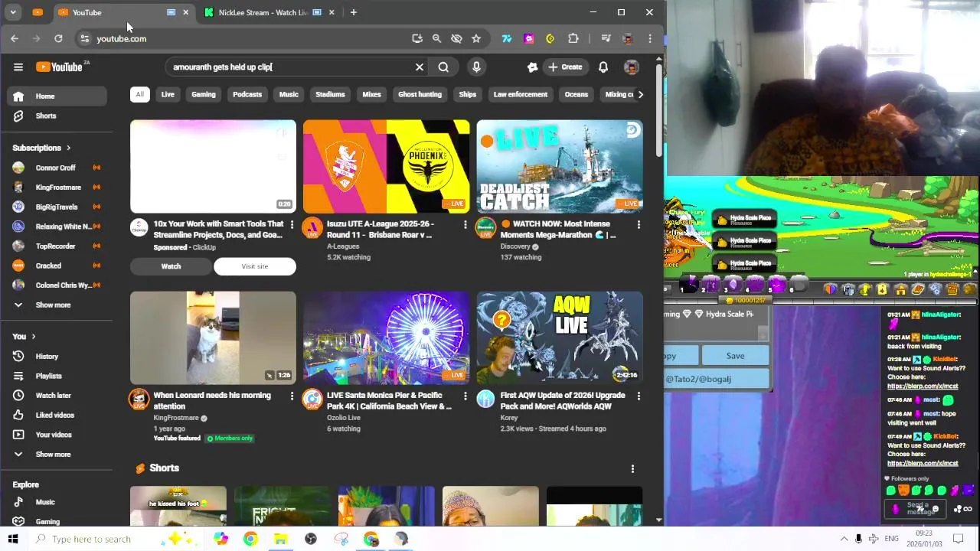Open the KingFrostmare subscription
The width and height of the screenshot is (980, 551).
(57, 187)
